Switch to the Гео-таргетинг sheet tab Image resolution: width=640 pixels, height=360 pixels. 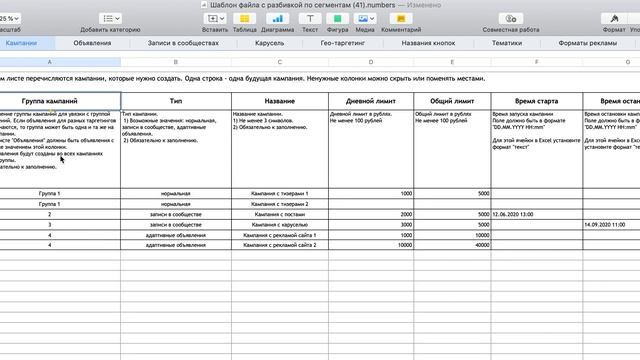342,43
